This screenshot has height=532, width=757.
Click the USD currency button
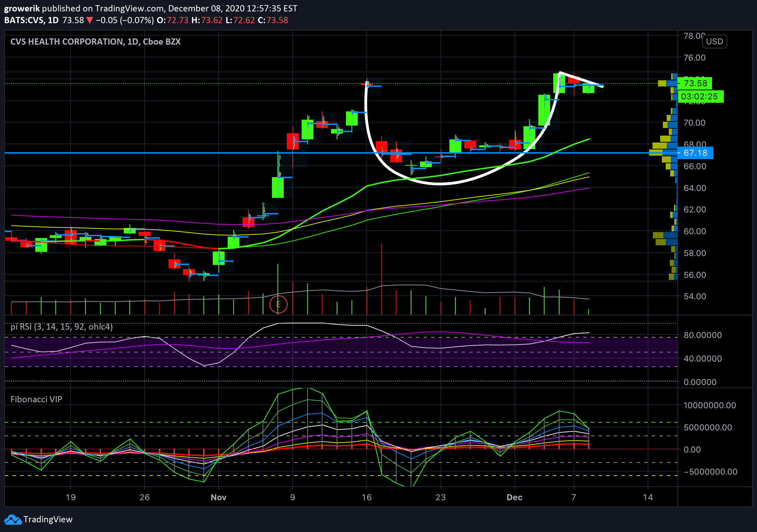click(x=714, y=42)
